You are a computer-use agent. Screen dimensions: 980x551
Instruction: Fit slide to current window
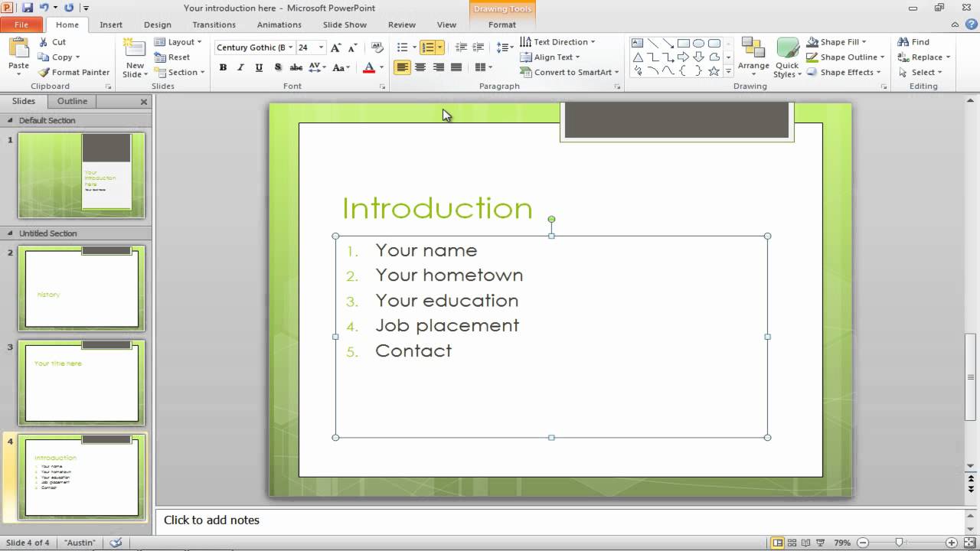click(971, 543)
